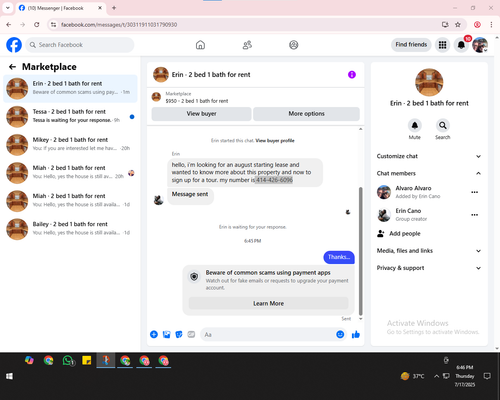
Task: Open the Miah conversation from 20h ago
Action: pyautogui.click(x=70, y=173)
